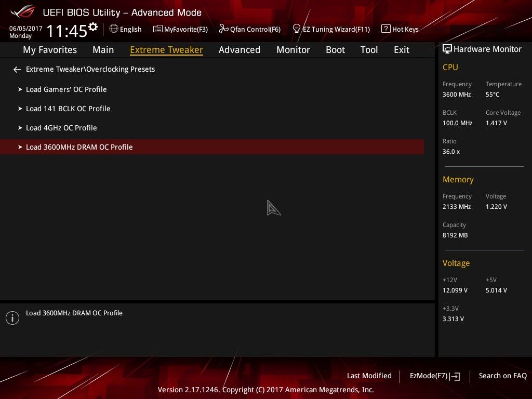Go to the Exit tab
The width and height of the screenshot is (532, 399).
[402, 50]
